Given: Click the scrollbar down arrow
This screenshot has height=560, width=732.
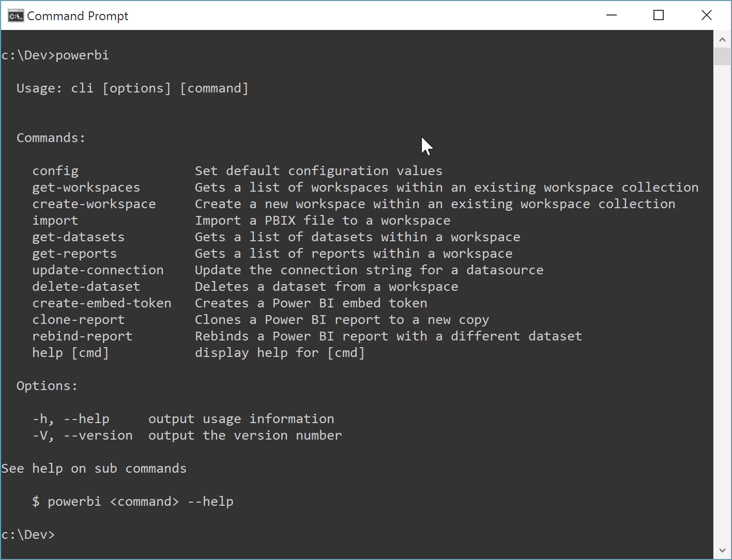Looking at the screenshot, I should coord(722,551).
